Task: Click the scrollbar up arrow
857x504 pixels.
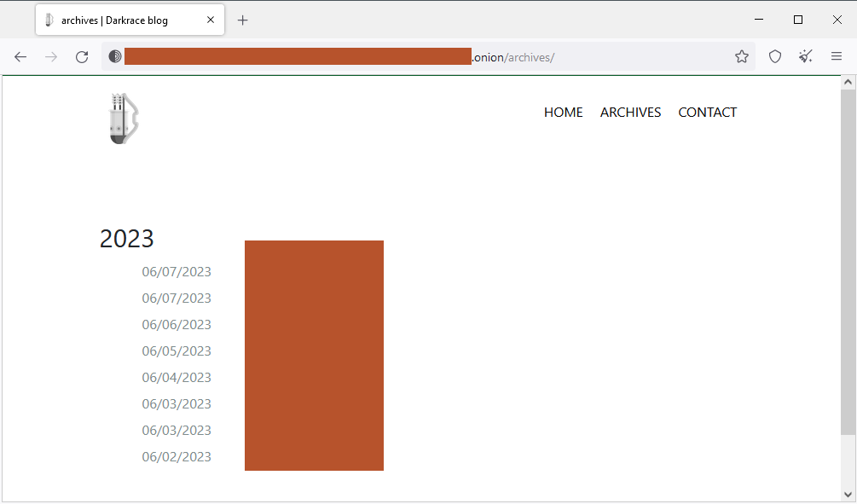Action: click(848, 83)
